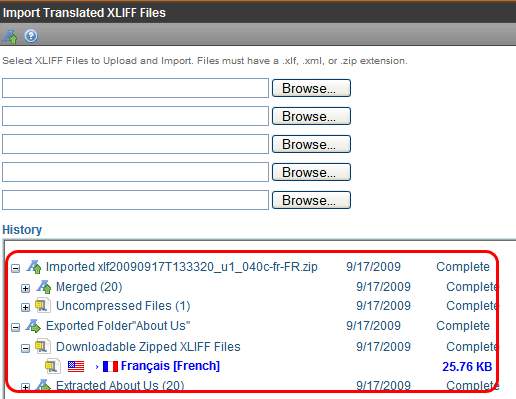Click the 25.76 KB file size link
This screenshot has height=399, width=516.
click(x=467, y=367)
